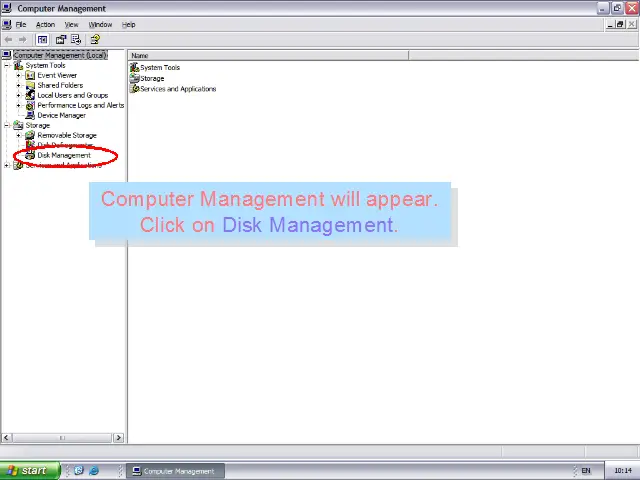The image size is (640, 480).
Task: Click the Windows Start button
Action: click(26, 470)
